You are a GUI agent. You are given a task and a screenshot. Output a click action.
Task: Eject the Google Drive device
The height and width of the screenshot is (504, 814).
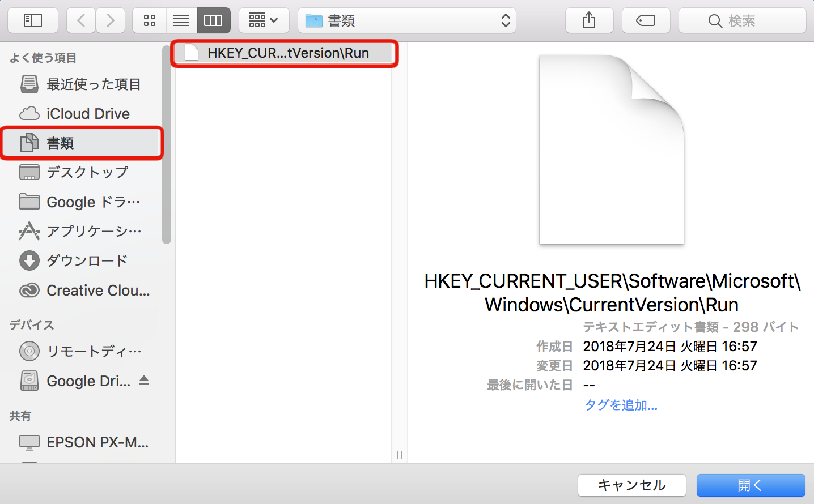click(x=144, y=381)
